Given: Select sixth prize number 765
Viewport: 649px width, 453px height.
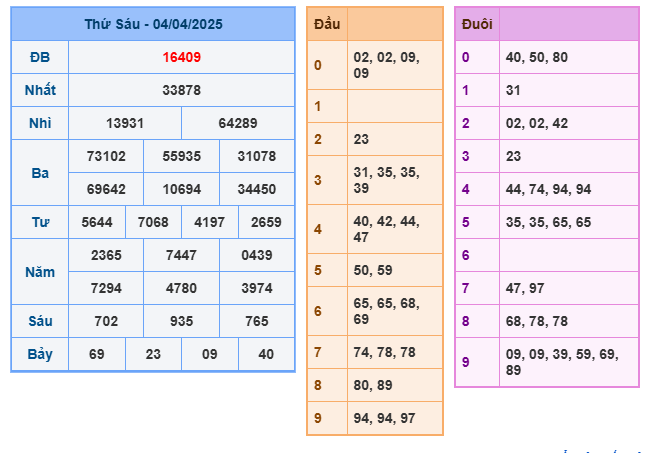Looking at the screenshot, I should [257, 321].
